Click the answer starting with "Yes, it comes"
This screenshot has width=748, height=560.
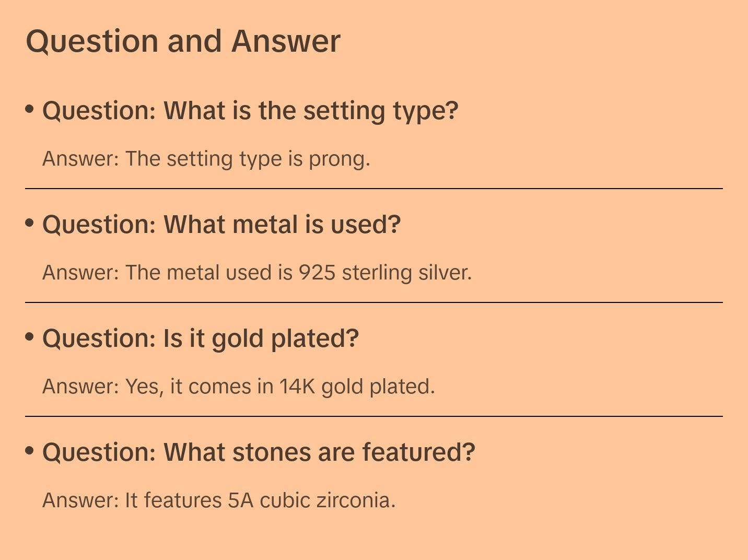click(239, 387)
